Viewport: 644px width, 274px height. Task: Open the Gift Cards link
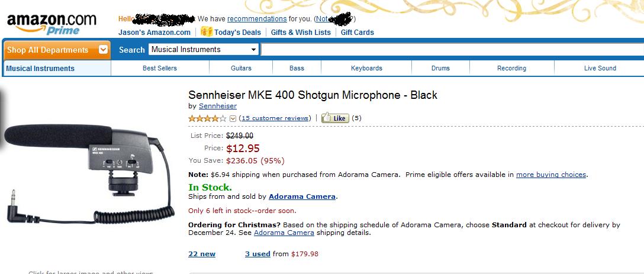coord(358,33)
